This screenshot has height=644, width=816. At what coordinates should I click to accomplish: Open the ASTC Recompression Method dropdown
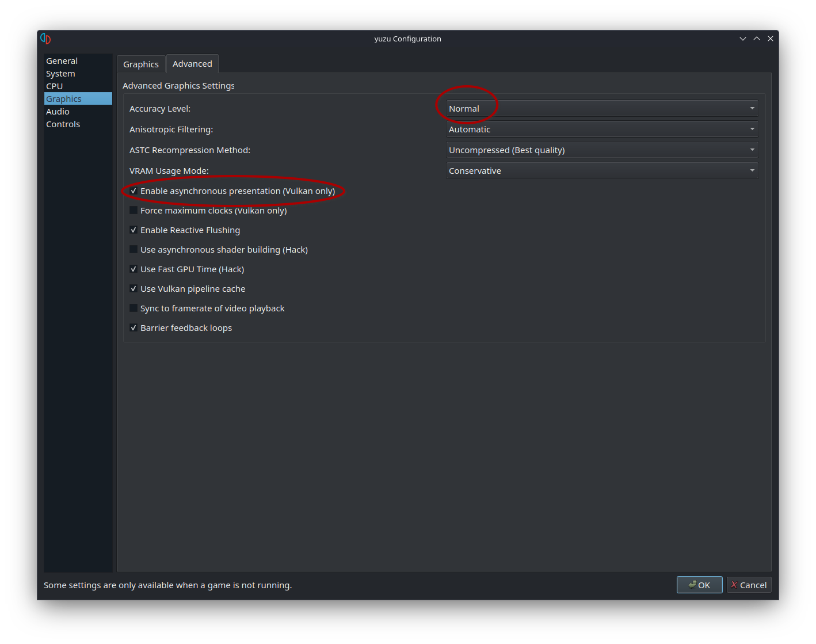[602, 150]
